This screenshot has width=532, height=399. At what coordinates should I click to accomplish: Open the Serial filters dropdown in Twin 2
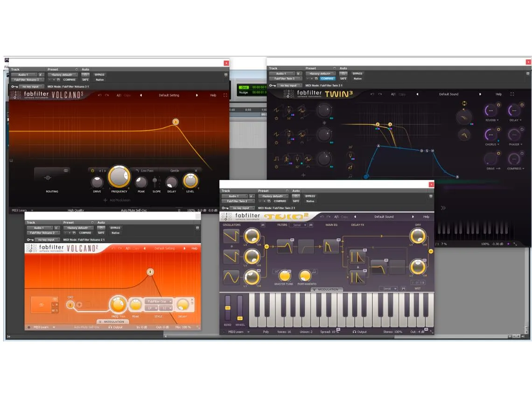[298, 225]
